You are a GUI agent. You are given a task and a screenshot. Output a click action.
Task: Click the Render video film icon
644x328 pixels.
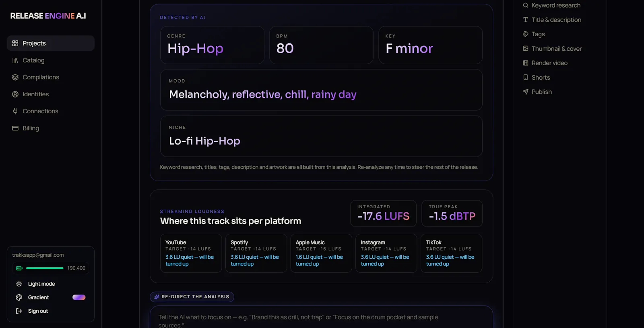pos(525,63)
